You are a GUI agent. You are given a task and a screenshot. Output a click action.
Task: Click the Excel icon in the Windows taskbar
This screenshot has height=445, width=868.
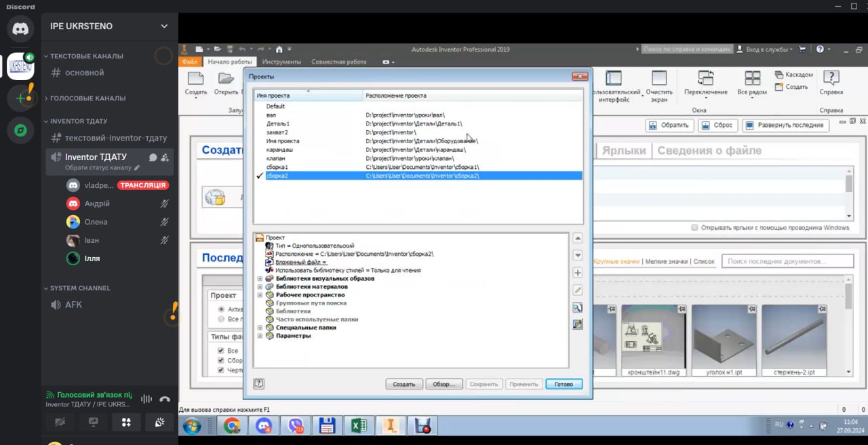[359, 426]
